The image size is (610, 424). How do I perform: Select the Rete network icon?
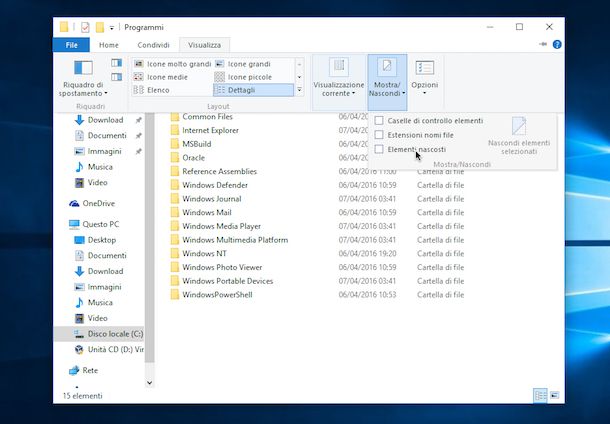click(x=74, y=370)
